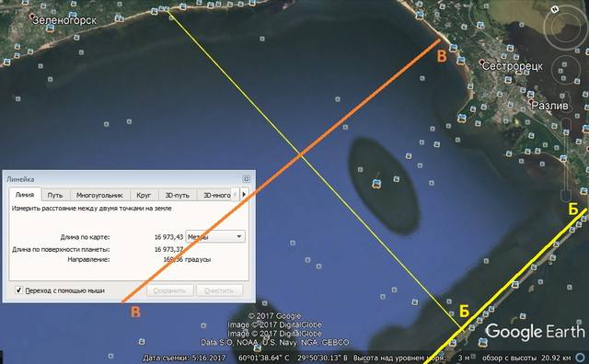Open blue photo icon below Зеленогорск label
589x364 pixels.
coord(50,28)
